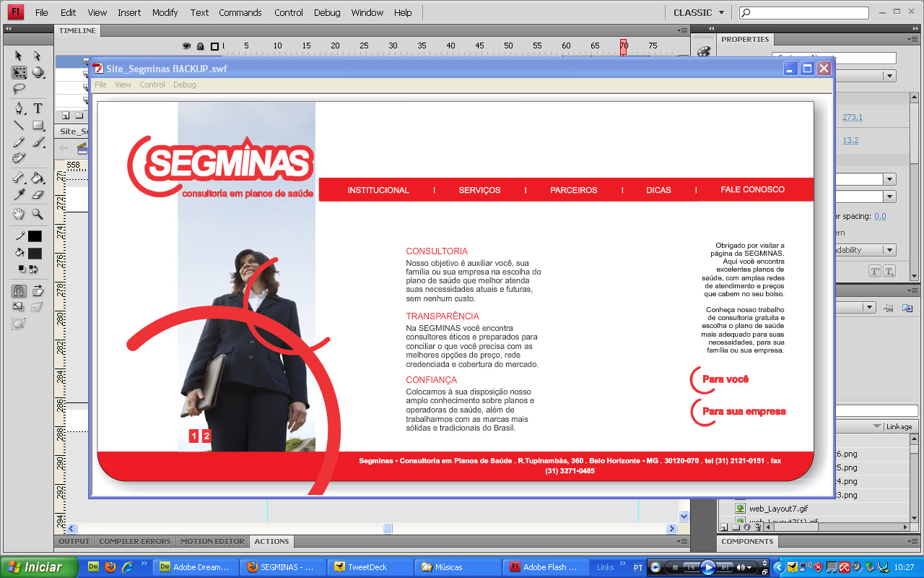Open the Modify menu
Image resolution: width=924 pixels, height=578 pixels.
(165, 12)
